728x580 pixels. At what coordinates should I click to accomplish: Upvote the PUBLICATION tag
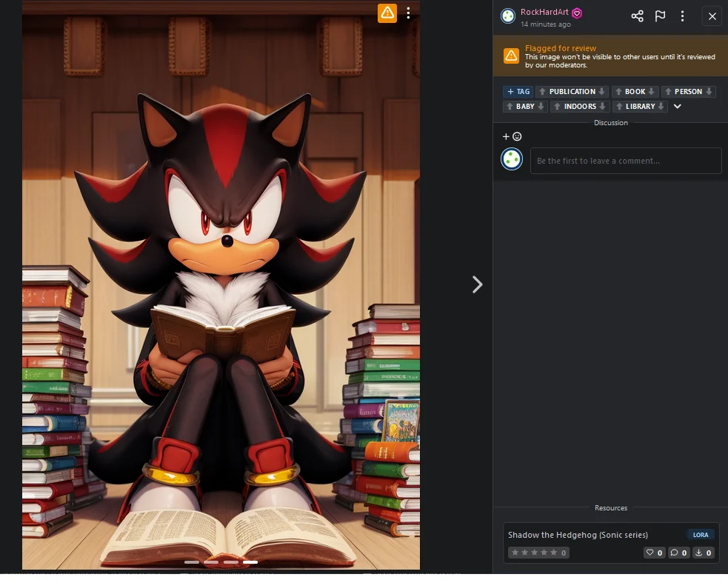tap(542, 92)
